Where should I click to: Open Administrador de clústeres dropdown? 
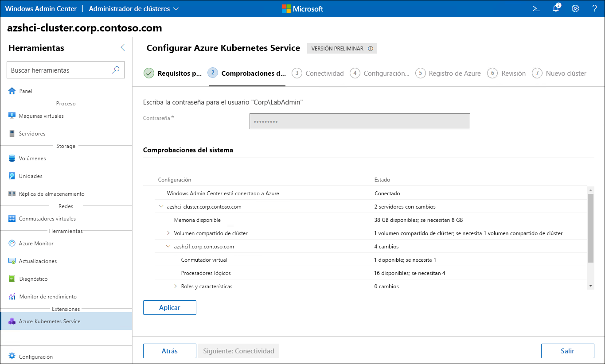pos(134,8)
